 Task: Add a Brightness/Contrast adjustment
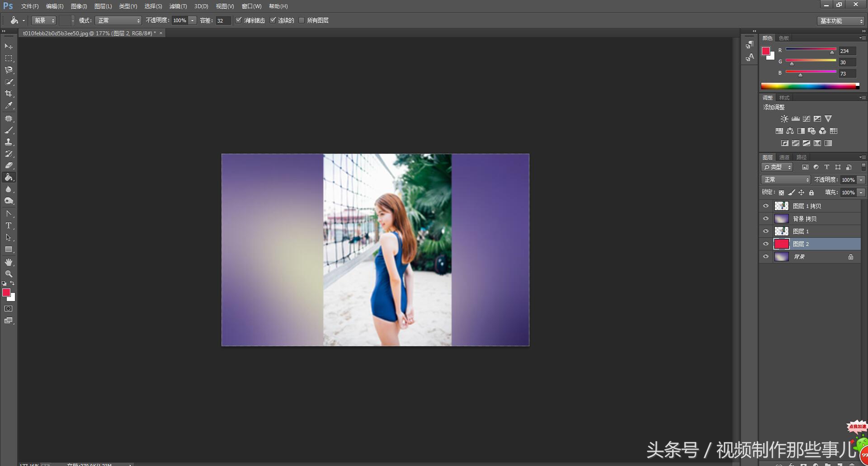784,119
